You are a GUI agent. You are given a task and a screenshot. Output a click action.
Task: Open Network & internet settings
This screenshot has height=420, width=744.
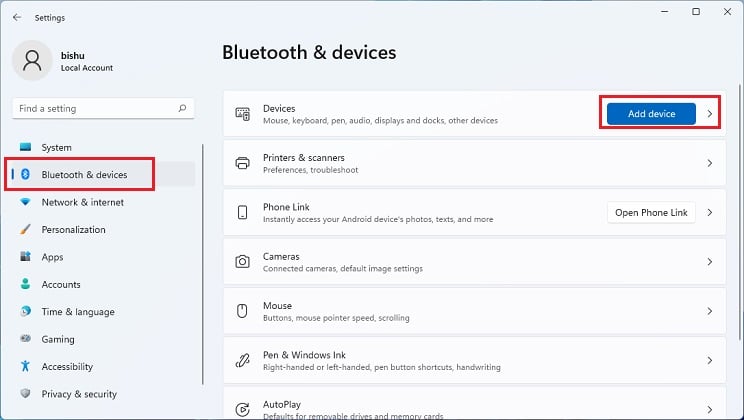pos(103,202)
